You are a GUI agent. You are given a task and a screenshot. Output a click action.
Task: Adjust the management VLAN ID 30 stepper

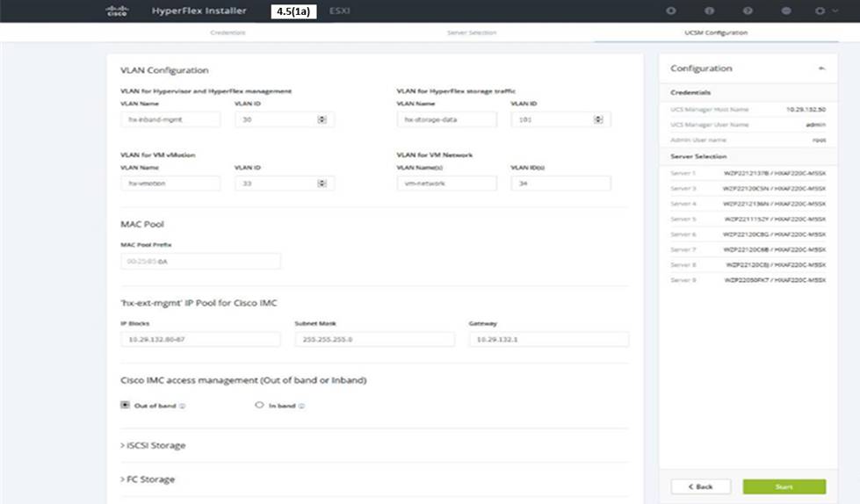pos(322,119)
